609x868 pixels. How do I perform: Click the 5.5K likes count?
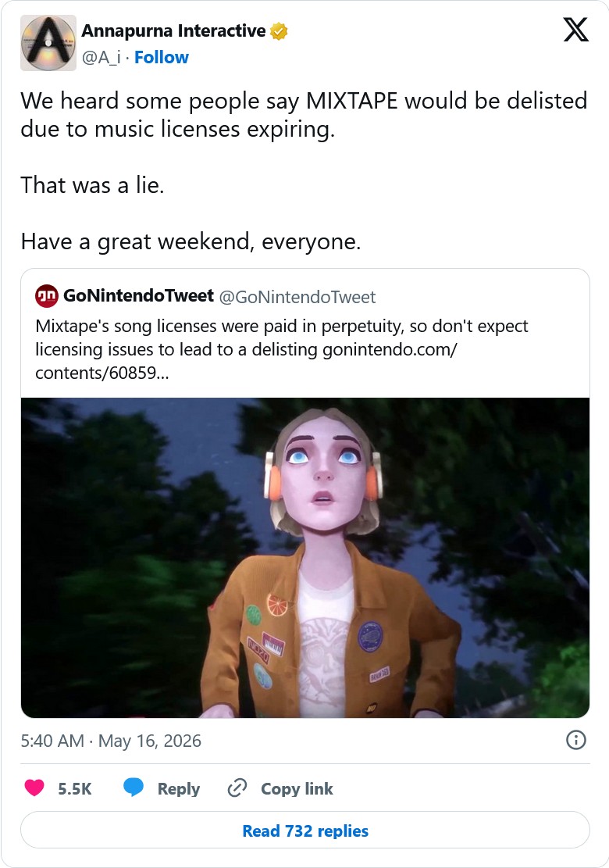75,788
